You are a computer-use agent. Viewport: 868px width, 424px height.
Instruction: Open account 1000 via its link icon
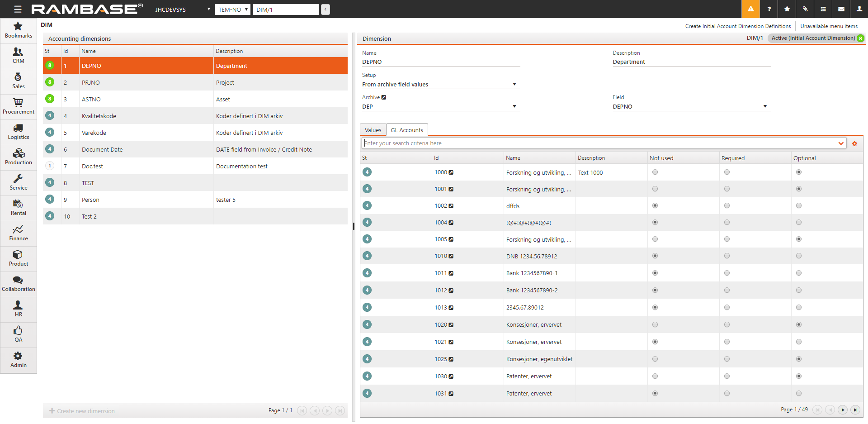coord(451,172)
